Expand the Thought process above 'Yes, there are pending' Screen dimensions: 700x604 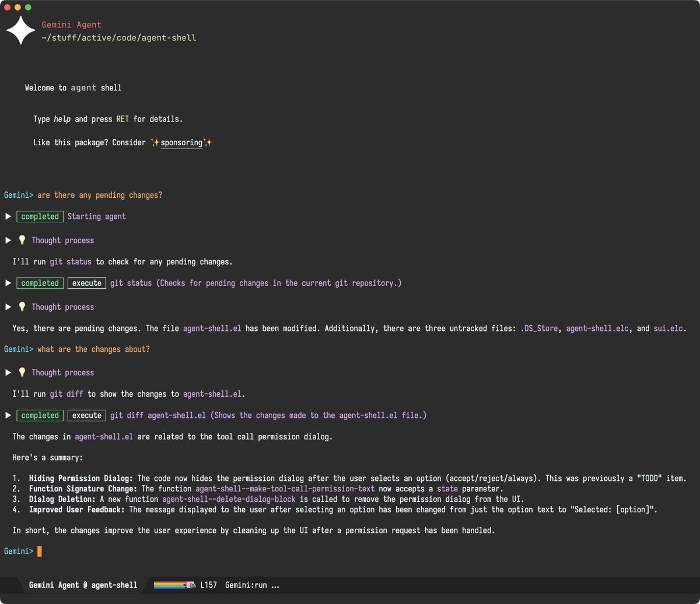click(x=8, y=306)
